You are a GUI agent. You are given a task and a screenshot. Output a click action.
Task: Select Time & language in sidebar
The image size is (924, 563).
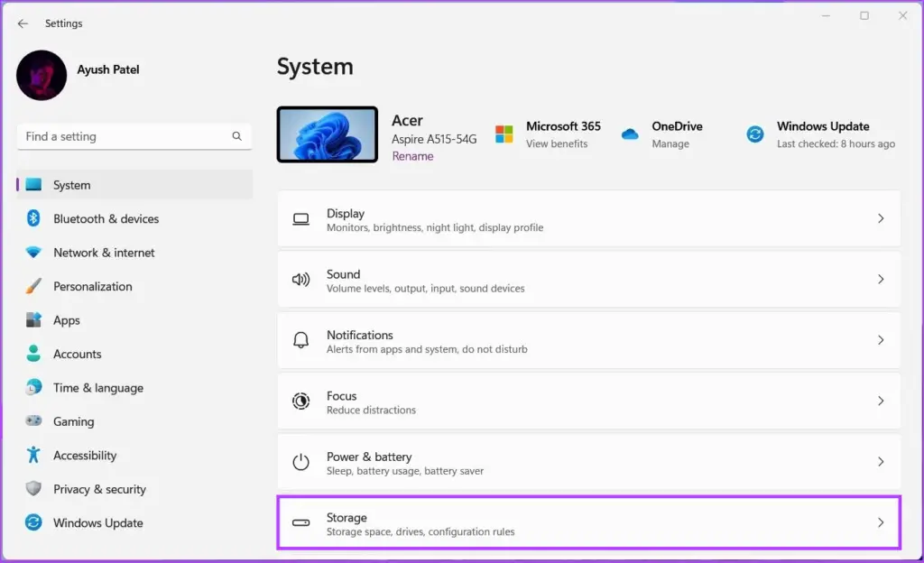tap(97, 388)
